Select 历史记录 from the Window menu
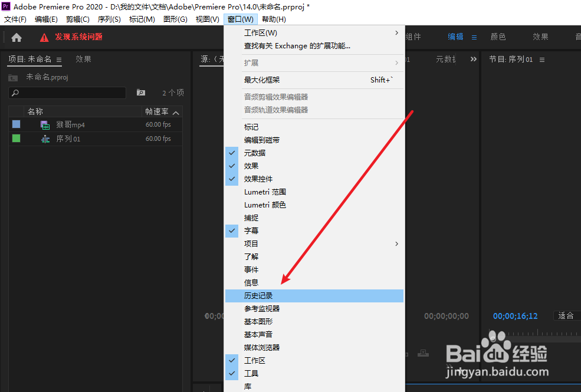The image size is (581, 392). [314, 295]
